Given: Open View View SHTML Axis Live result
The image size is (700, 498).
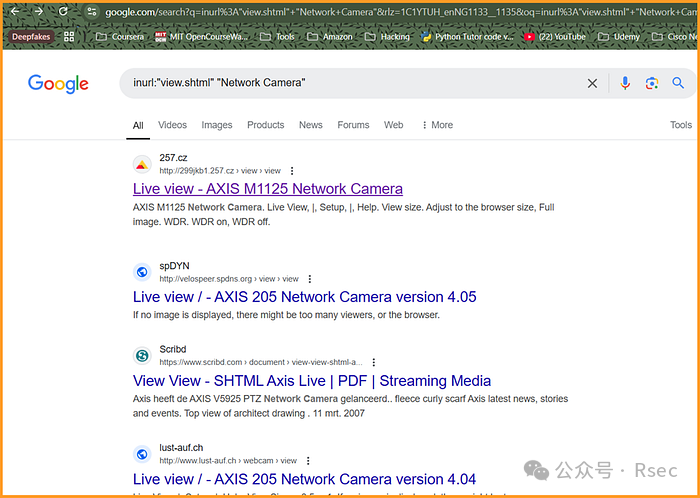Looking at the screenshot, I should [x=312, y=381].
